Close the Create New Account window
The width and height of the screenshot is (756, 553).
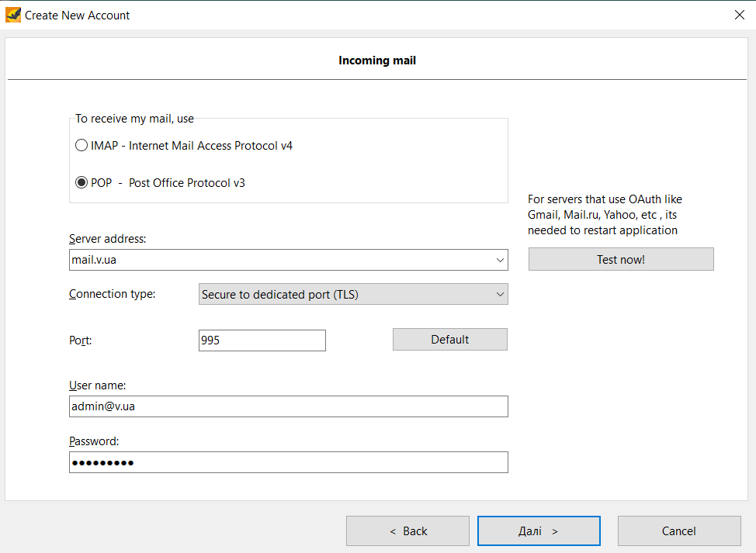tap(740, 15)
